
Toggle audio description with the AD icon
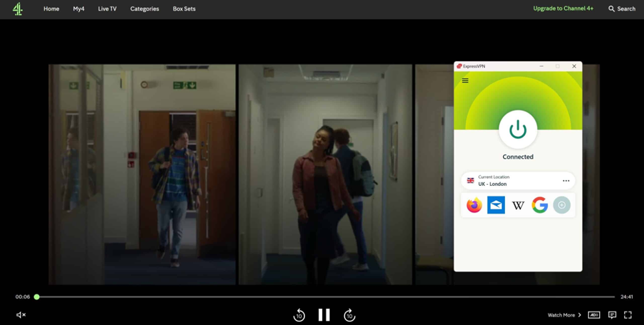(x=593, y=315)
